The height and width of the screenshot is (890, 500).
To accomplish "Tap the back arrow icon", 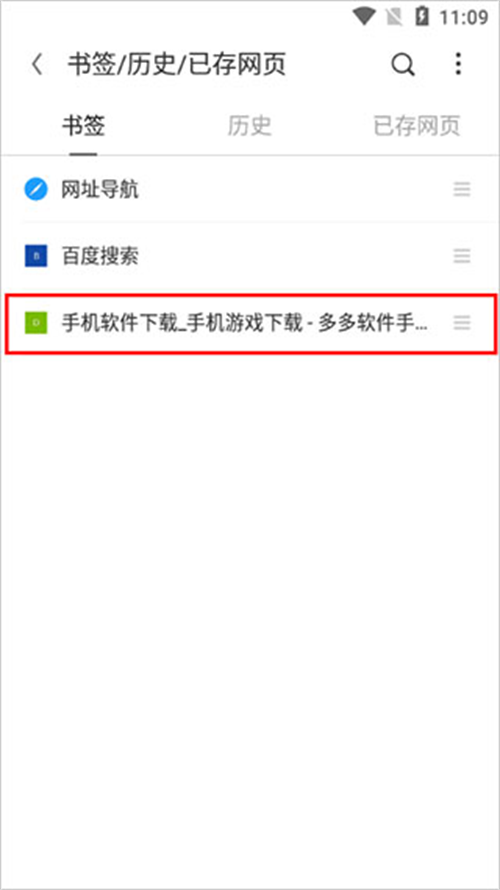I will click(37, 64).
